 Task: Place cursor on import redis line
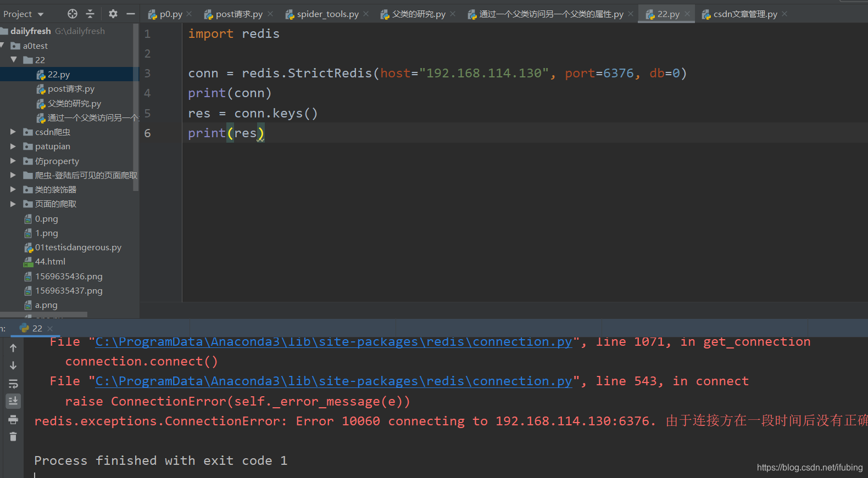coord(234,34)
